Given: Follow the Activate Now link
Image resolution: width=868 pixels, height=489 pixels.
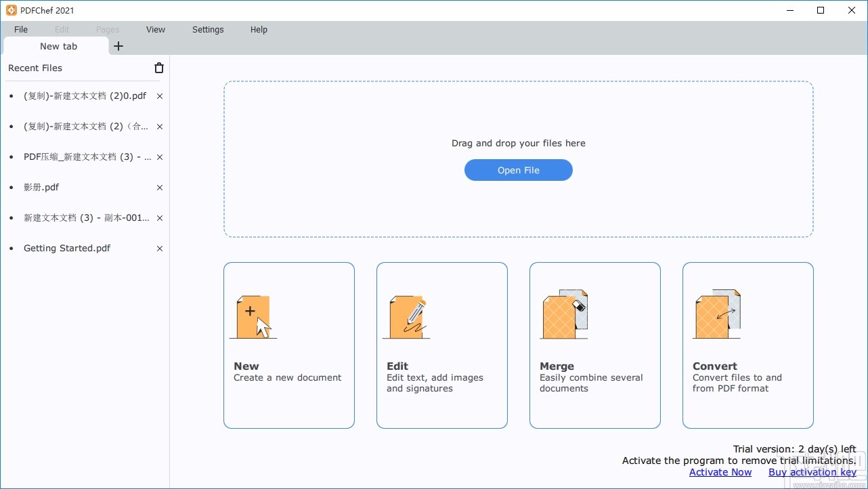Looking at the screenshot, I should [x=720, y=472].
